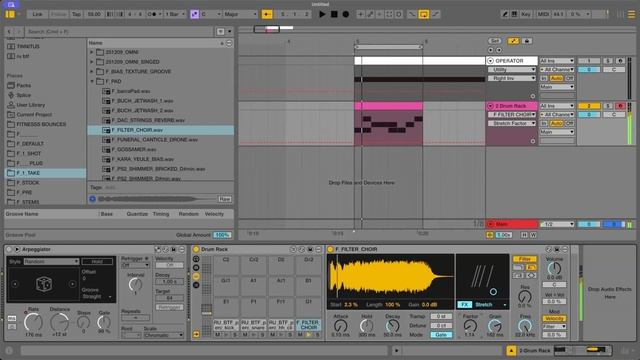This screenshot has height=360, width=640.
Task: Toggle the Key map mode switch
Action: (x=526, y=14)
